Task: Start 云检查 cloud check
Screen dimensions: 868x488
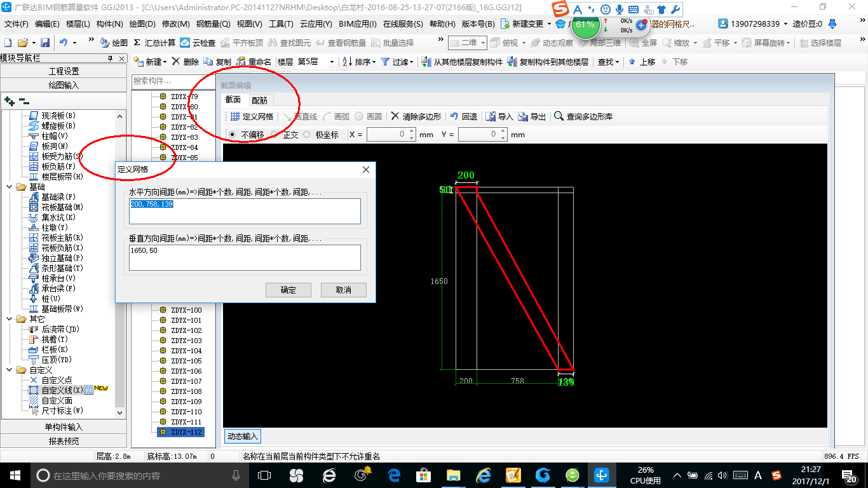Action: (198, 43)
